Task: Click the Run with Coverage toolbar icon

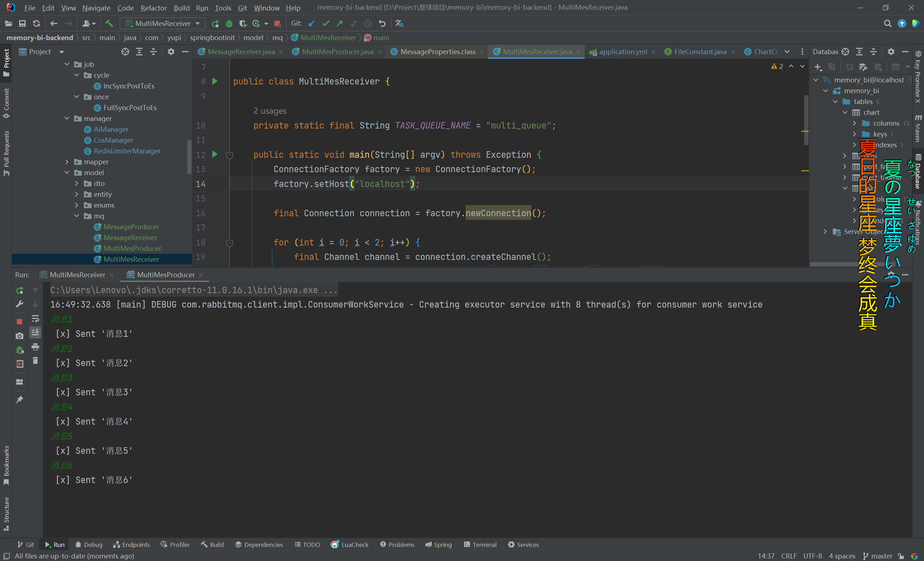Action: coord(243,23)
